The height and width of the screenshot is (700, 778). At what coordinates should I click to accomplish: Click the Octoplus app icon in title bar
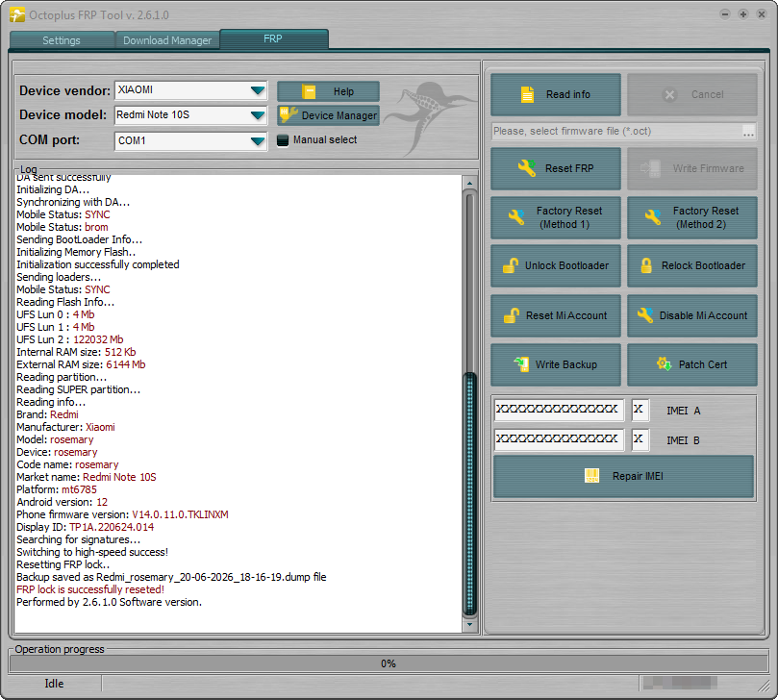coord(17,14)
